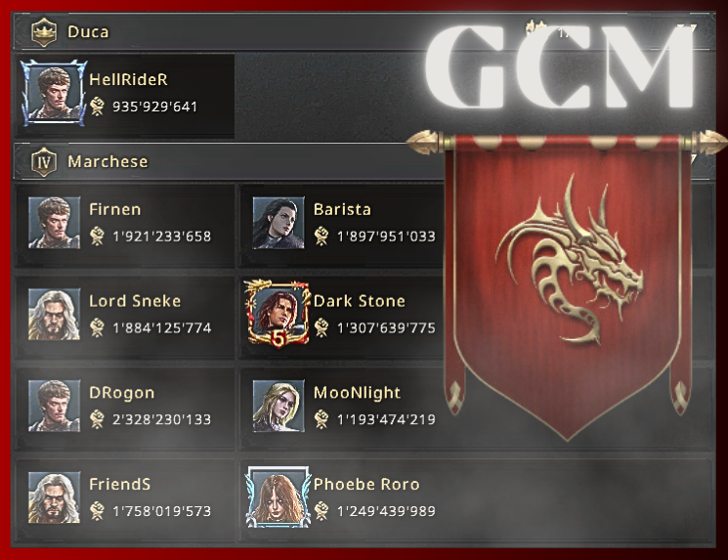Open MooNlight's avatar portrait
Viewport: 728px width, 560px height.
click(x=278, y=406)
